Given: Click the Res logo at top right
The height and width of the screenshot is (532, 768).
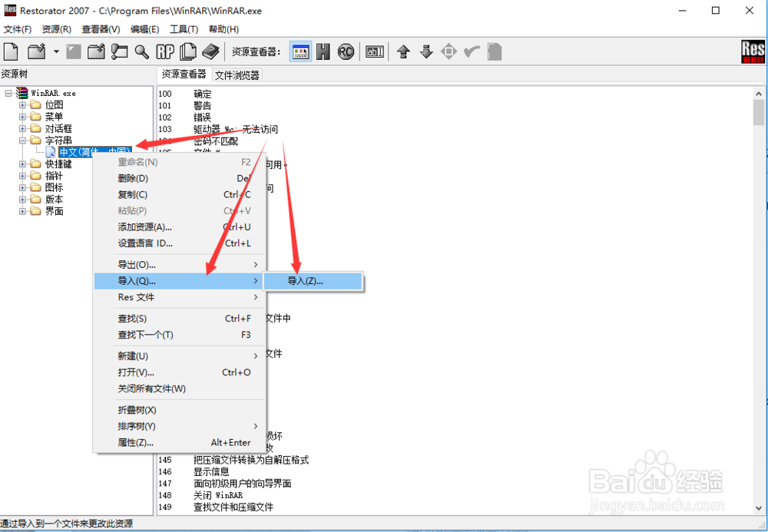Looking at the screenshot, I should (753, 52).
